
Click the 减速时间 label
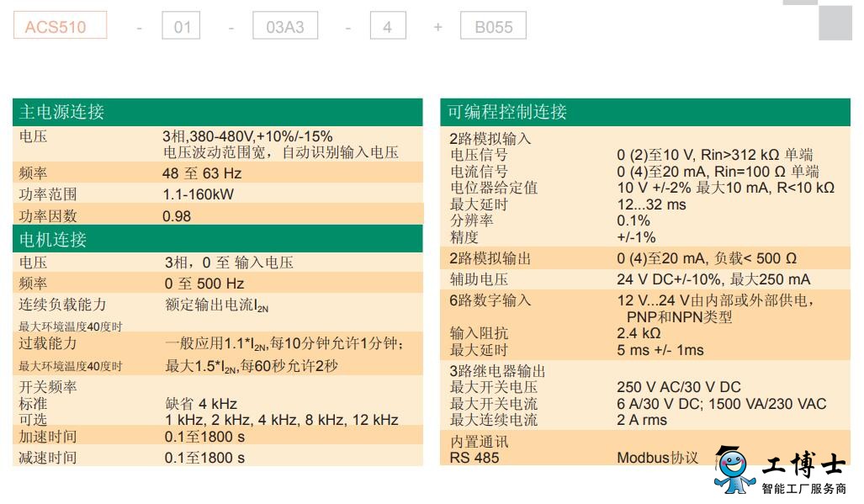[x=48, y=458]
